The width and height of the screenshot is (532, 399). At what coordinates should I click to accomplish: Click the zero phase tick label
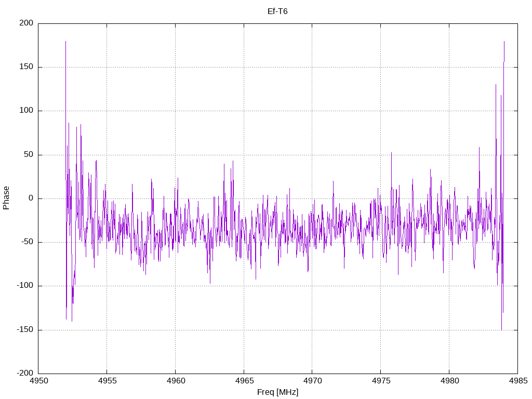point(31,198)
